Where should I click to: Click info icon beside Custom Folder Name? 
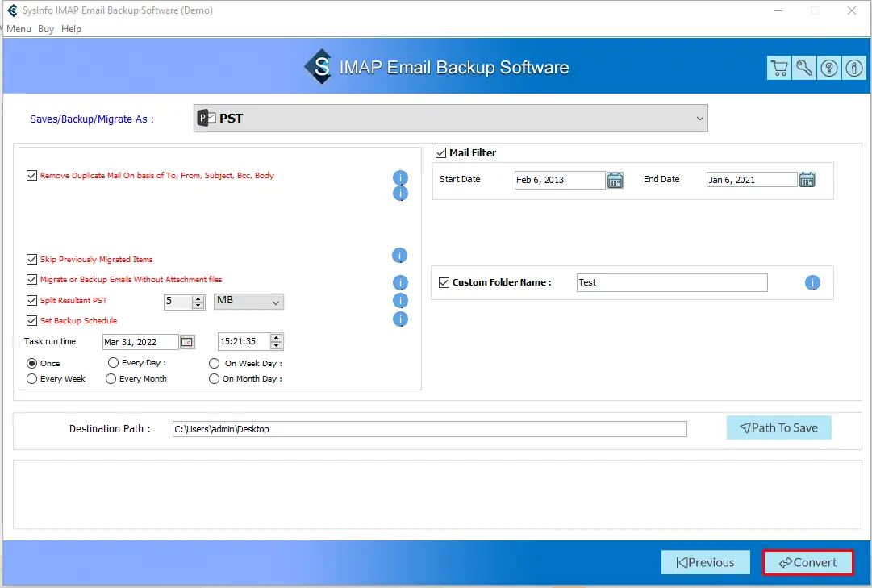click(x=812, y=283)
